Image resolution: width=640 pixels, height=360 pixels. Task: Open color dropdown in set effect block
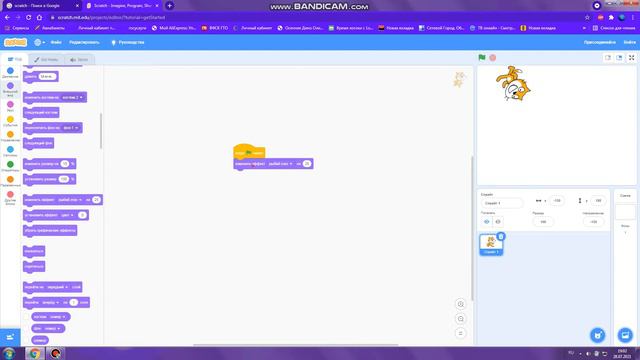pos(66,215)
